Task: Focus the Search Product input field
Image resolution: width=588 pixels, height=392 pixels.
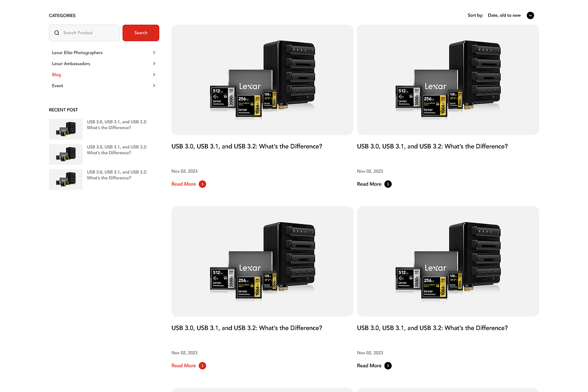Action: [x=85, y=33]
